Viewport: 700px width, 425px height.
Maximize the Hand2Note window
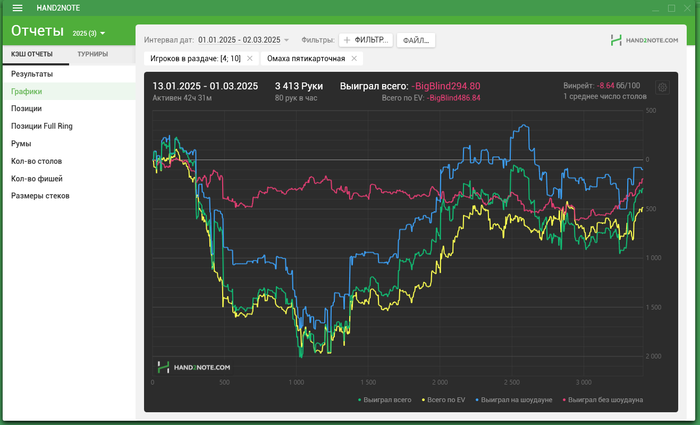[671, 8]
